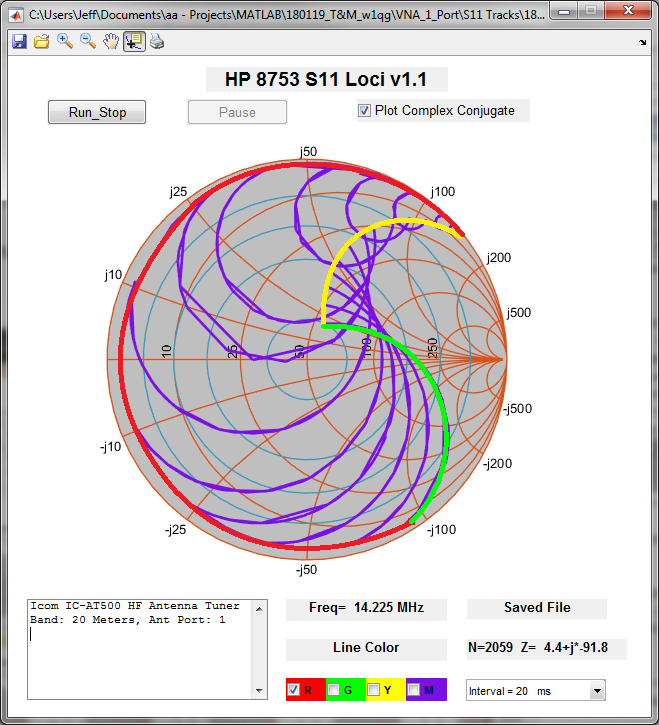Screen dimensions: 659x725
Task: Click the Print figure icon
Action: pyautogui.click(x=157, y=42)
